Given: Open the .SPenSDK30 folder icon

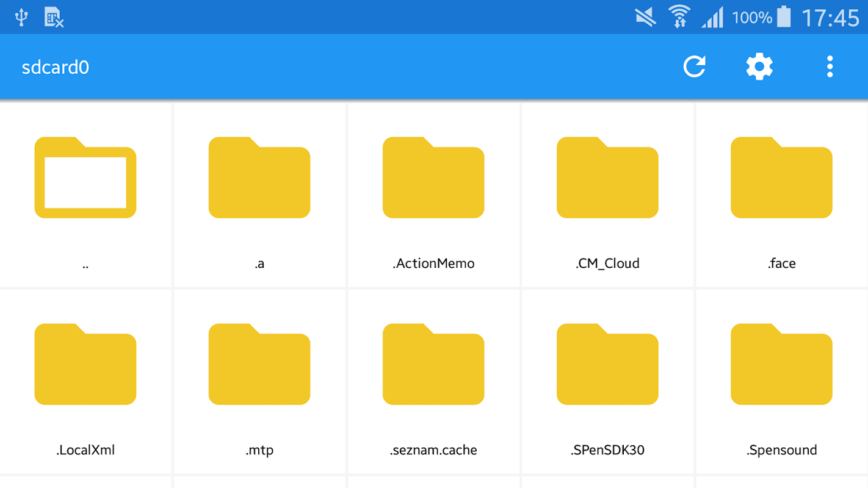Looking at the screenshot, I should pos(607,364).
